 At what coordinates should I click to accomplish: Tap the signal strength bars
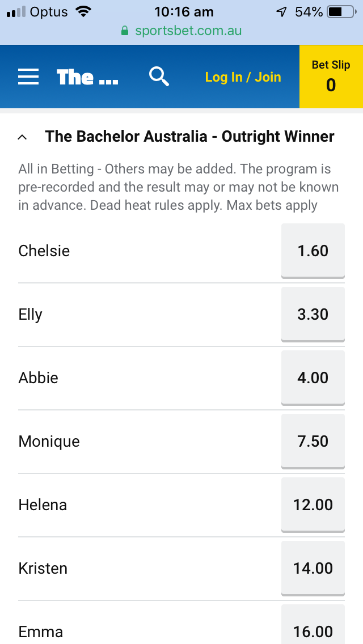[16, 12]
